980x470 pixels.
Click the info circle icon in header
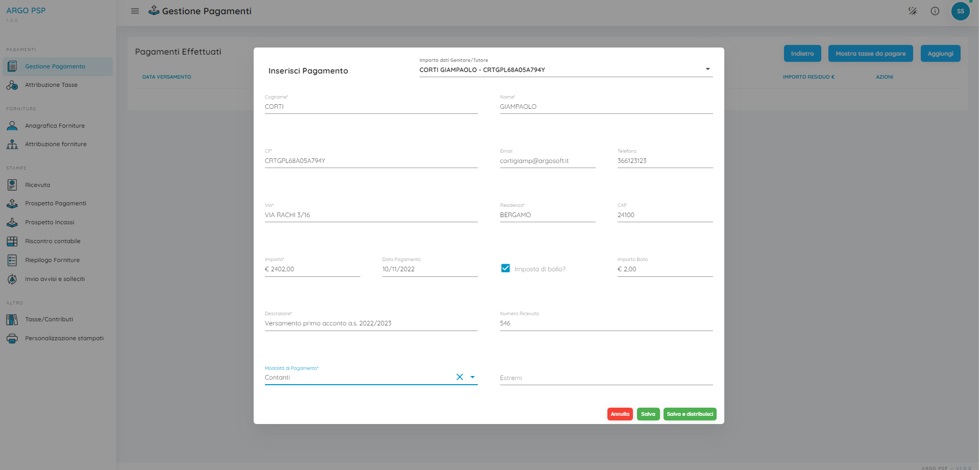(x=935, y=11)
